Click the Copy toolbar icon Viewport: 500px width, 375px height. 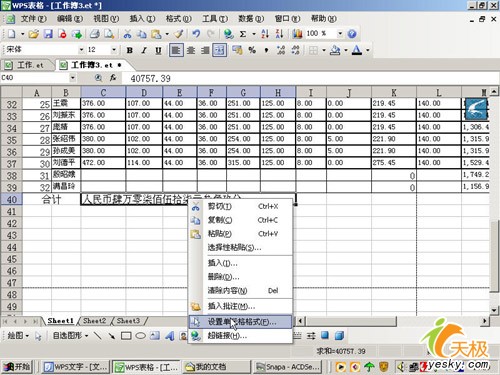pos(142,34)
